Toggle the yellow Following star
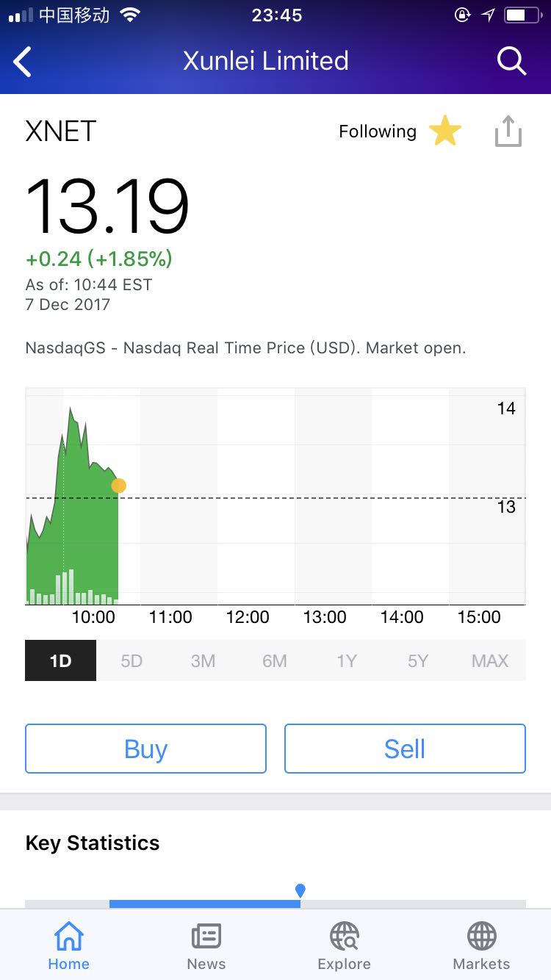Viewport: 551px width, 980px height. click(444, 131)
